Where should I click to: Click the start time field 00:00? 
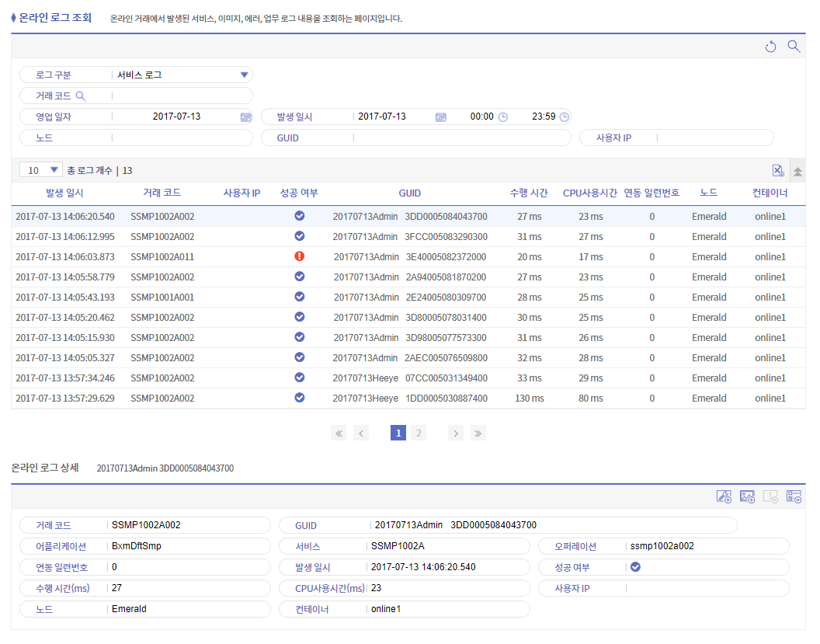point(481,117)
